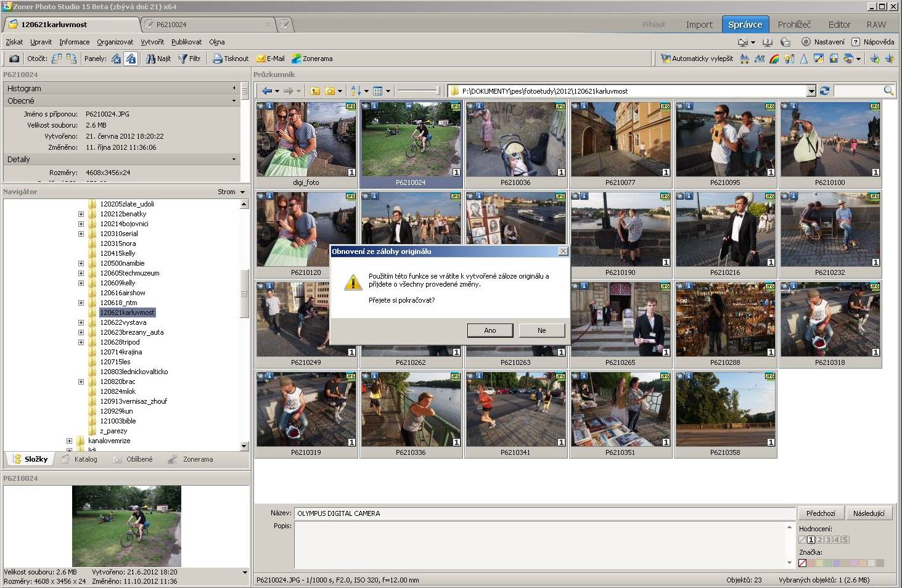Toggle the information panel button beside Panely
This screenshot has width=902, height=588.
pos(130,59)
